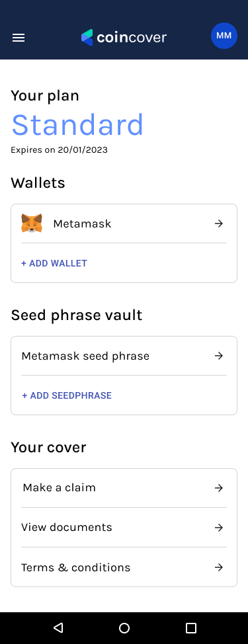
Task: Add a new seedphrase
Action: coord(67,395)
